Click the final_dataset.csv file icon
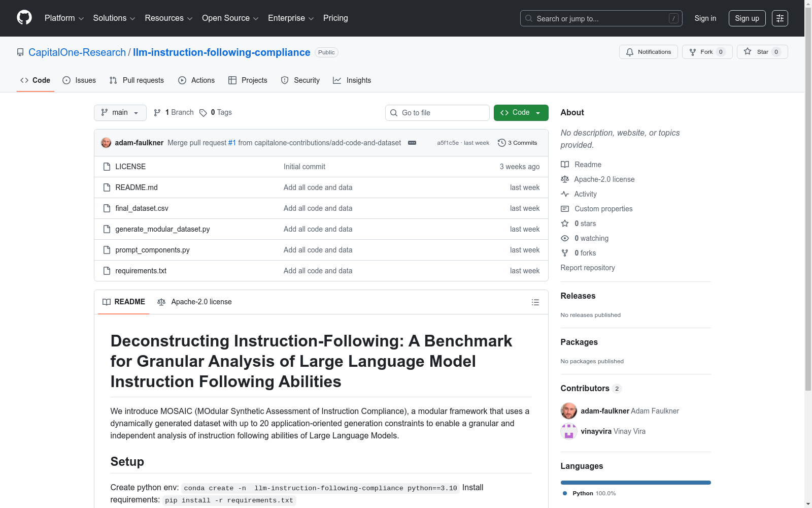This screenshot has height=508, width=812. [x=107, y=208]
